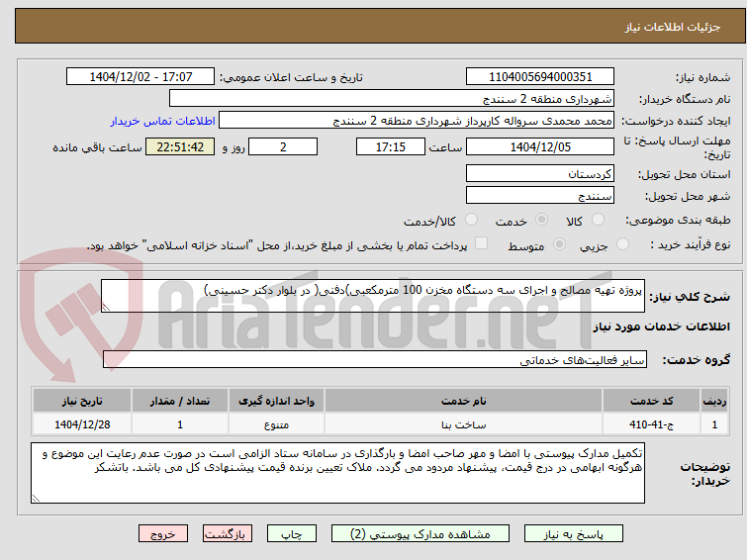This screenshot has width=747, height=560.
Task: Click the row number cell of ساخت بنا row
Action: [714, 424]
